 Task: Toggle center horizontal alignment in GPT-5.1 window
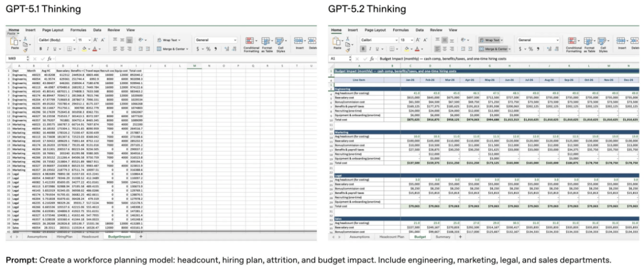click(122, 49)
